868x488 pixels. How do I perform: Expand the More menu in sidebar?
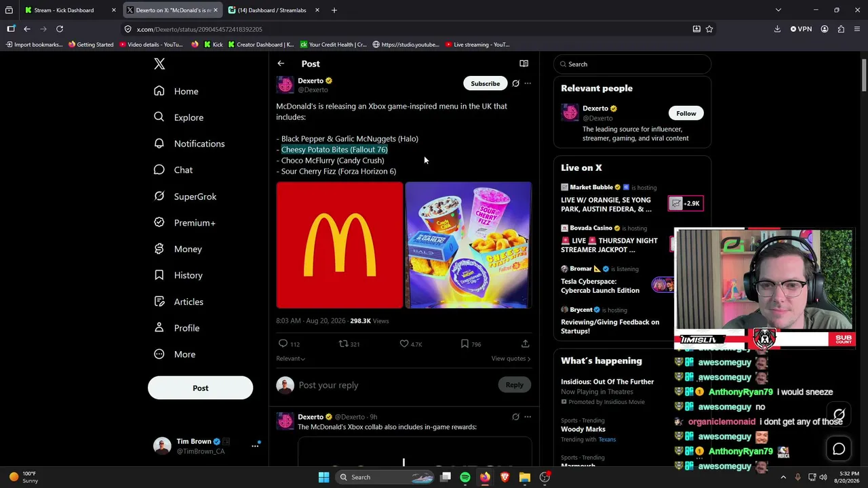pos(174,354)
